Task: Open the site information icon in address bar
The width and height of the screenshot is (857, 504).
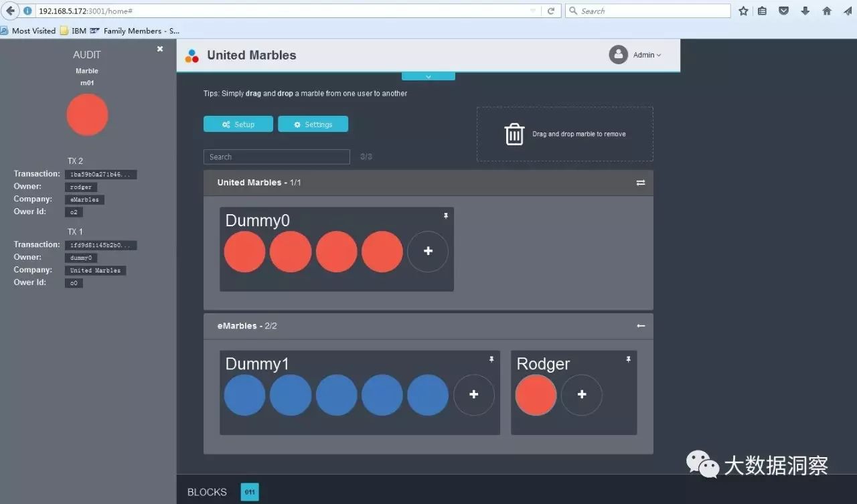Action: click(x=28, y=11)
